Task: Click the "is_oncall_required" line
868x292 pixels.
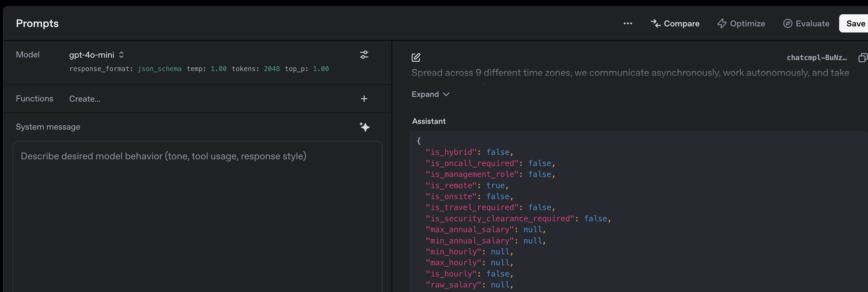Action: (490, 164)
